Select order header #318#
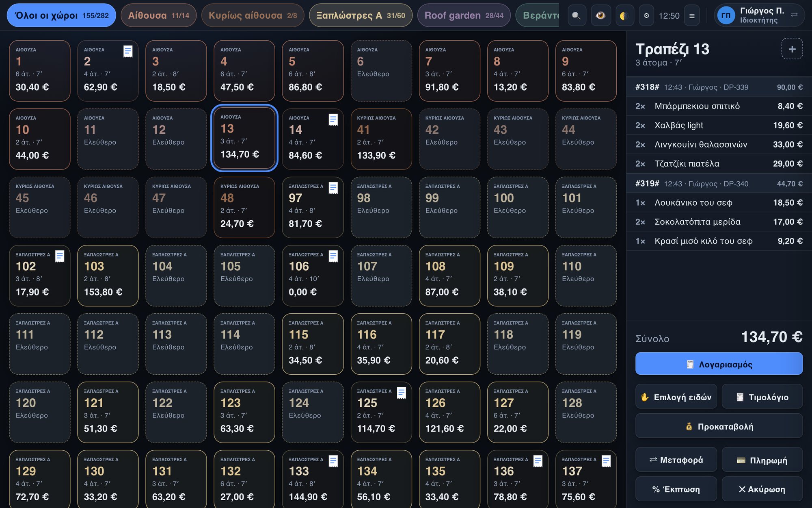This screenshot has width=812, height=508. [719, 87]
